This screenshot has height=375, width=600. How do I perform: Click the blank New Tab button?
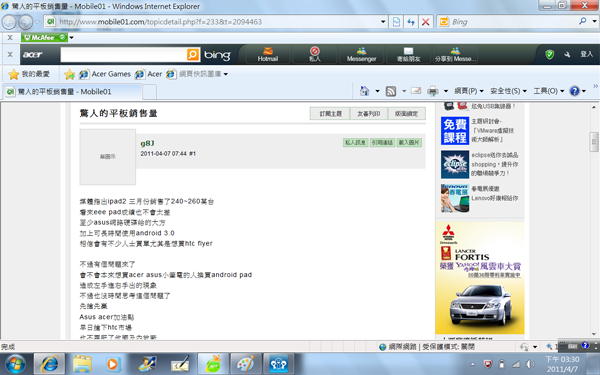coord(149,92)
